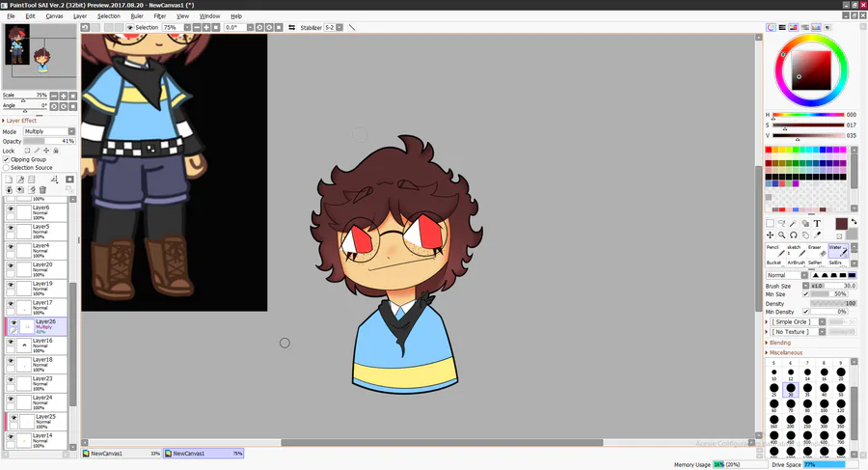
Task: Open the Filter menu
Action: coord(160,16)
